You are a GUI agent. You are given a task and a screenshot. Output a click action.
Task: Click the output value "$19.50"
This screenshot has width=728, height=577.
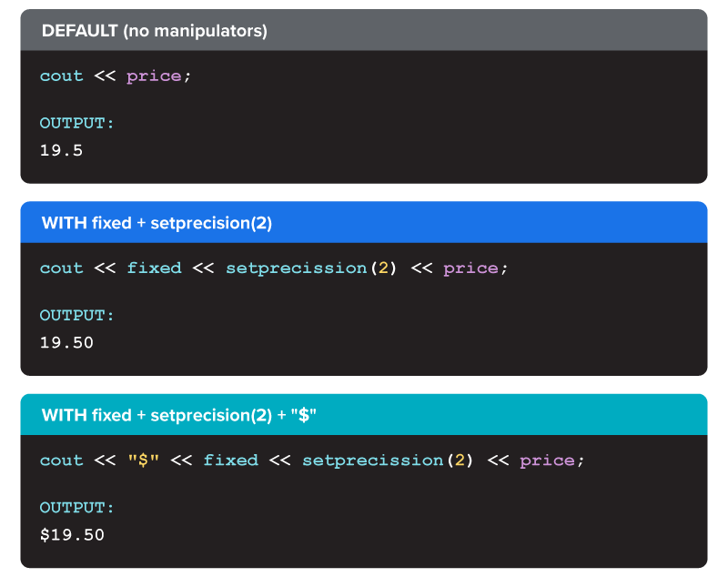pos(72,535)
